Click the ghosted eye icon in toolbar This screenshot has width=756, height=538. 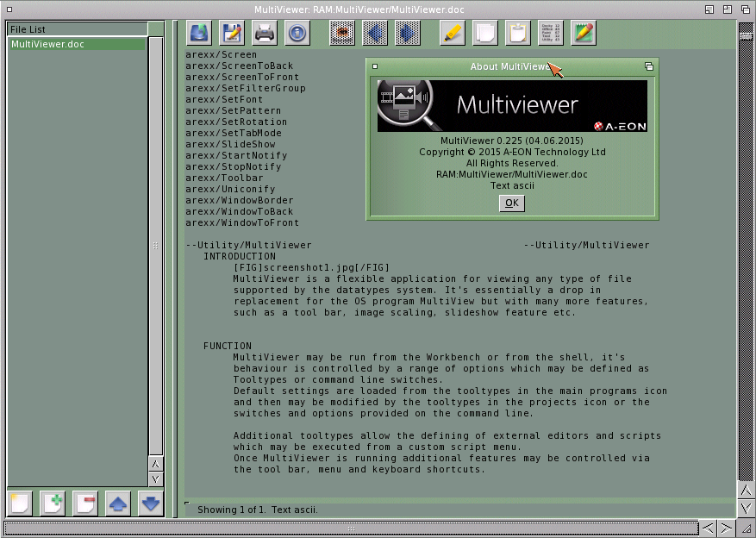(342, 33)
